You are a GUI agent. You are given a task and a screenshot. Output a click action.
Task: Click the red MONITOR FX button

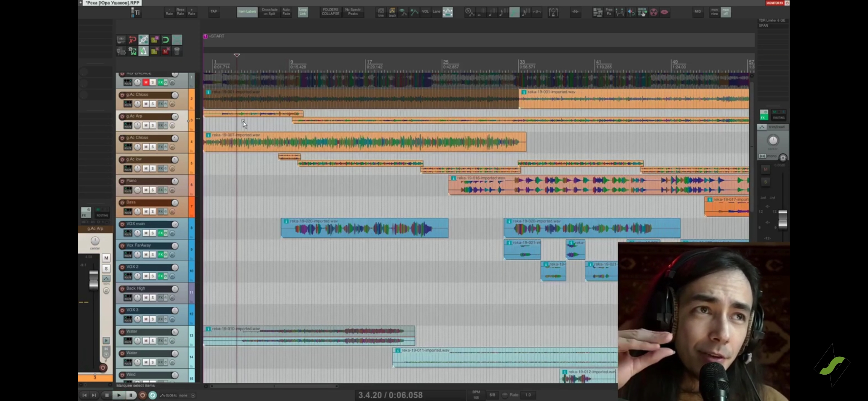(775, 3)
